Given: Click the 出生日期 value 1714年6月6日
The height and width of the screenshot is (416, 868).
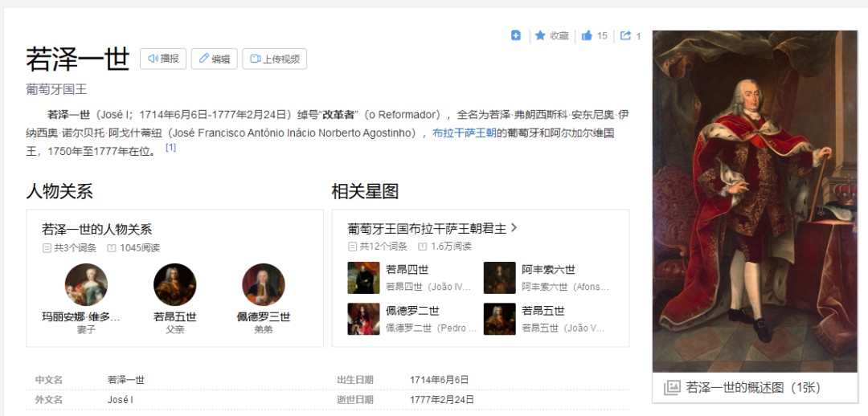Looking at the screenshot, I should [439, 380].
